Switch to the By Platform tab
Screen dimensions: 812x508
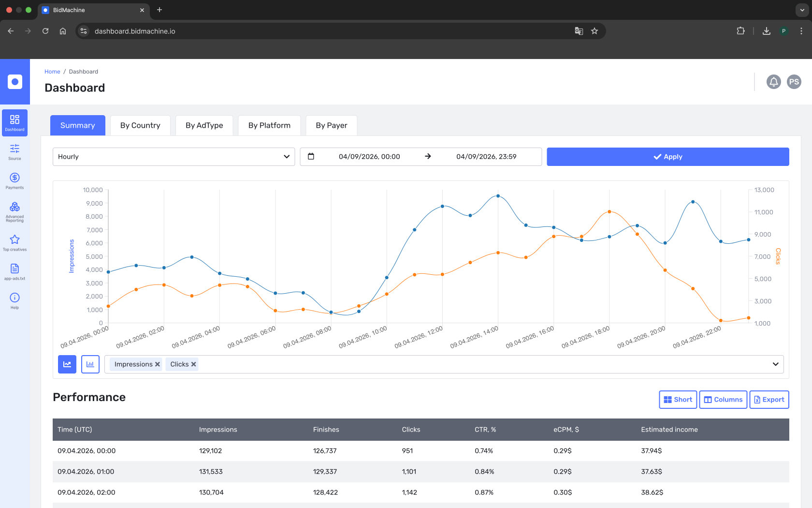(x=269, y=125)
